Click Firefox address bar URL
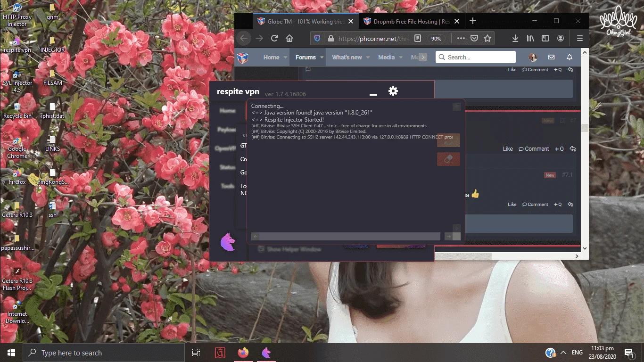Image resolution: width=644 pixels, height=362 pixels. pyautogui.click(x=372, y=39)
